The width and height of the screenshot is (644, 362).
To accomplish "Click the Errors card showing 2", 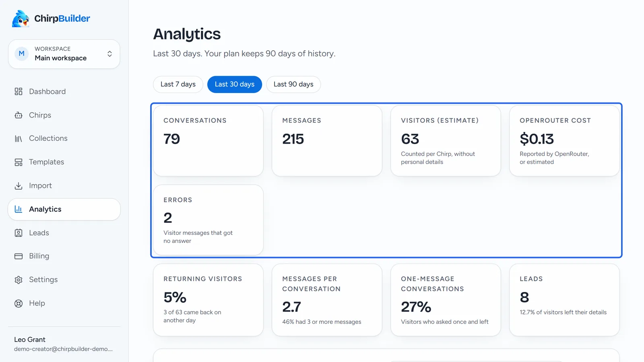I will click(208, 220).
